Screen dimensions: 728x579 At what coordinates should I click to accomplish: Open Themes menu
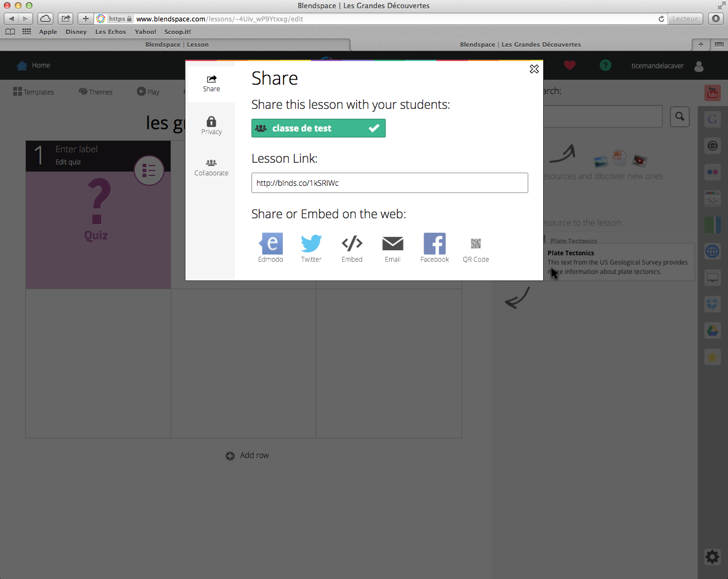pos(96,92)
